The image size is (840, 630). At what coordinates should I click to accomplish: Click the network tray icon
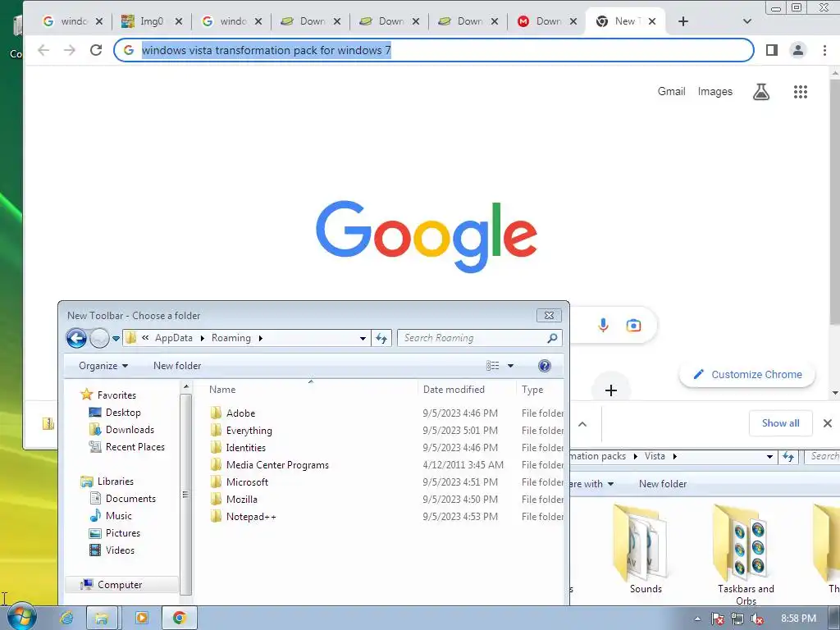pos(737,619)
